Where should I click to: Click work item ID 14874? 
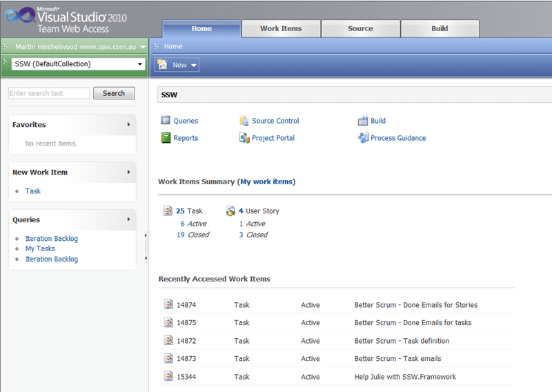click(x=186, y=305)
